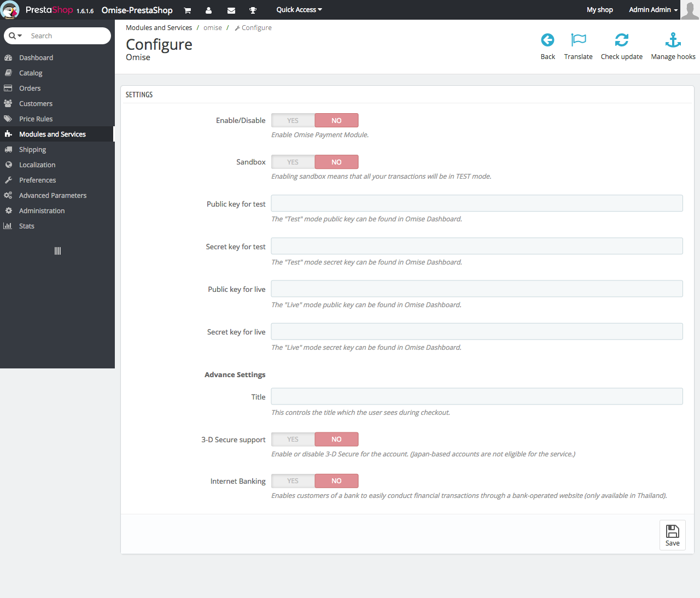Open the shop cart icon in header
This screenshot has height=598, width=700.
[x=187, y=10]
